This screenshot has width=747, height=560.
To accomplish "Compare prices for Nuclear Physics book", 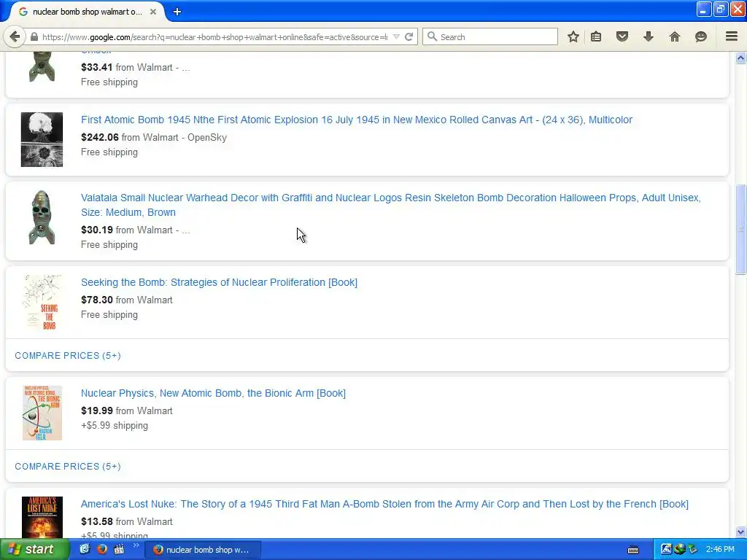I will [68, 467].
